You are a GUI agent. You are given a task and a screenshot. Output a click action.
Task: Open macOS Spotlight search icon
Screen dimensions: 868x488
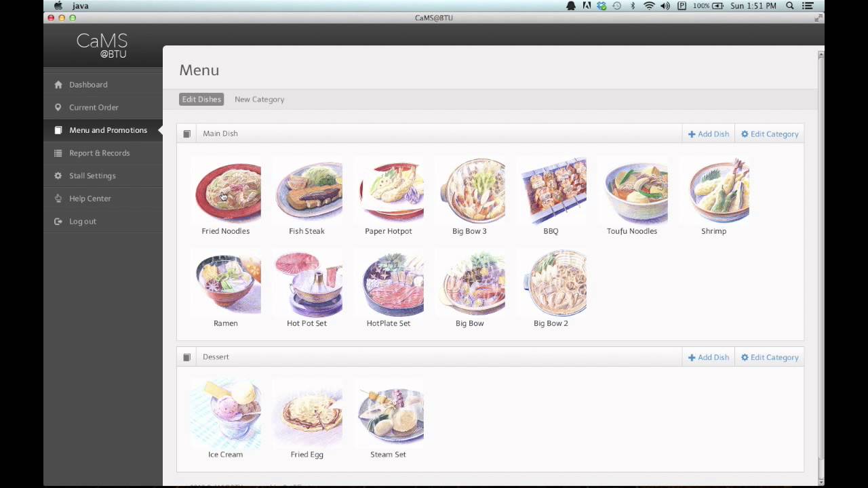(790, 5)
